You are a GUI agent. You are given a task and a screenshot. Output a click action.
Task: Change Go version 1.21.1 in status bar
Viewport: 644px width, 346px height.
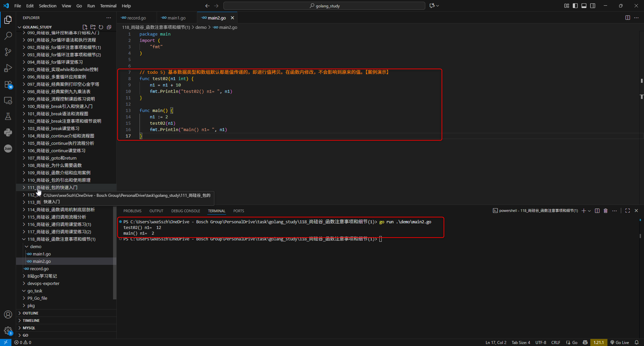click(599, 343)
